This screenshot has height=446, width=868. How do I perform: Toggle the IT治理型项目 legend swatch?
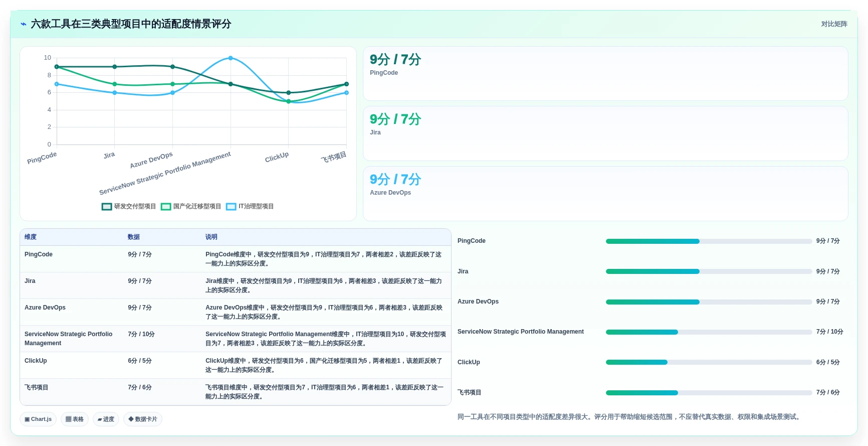point(231,207)
